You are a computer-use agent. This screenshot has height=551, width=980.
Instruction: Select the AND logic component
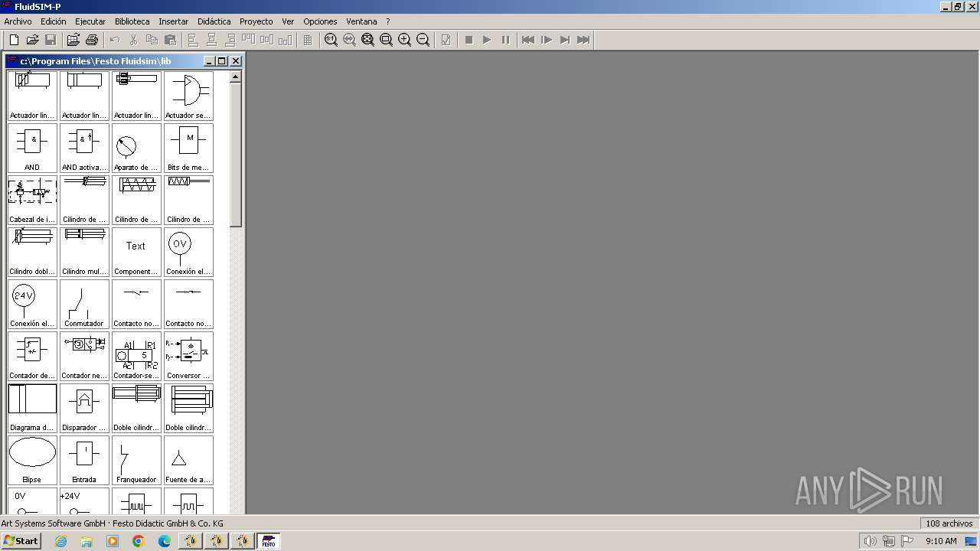coord(32,148)
